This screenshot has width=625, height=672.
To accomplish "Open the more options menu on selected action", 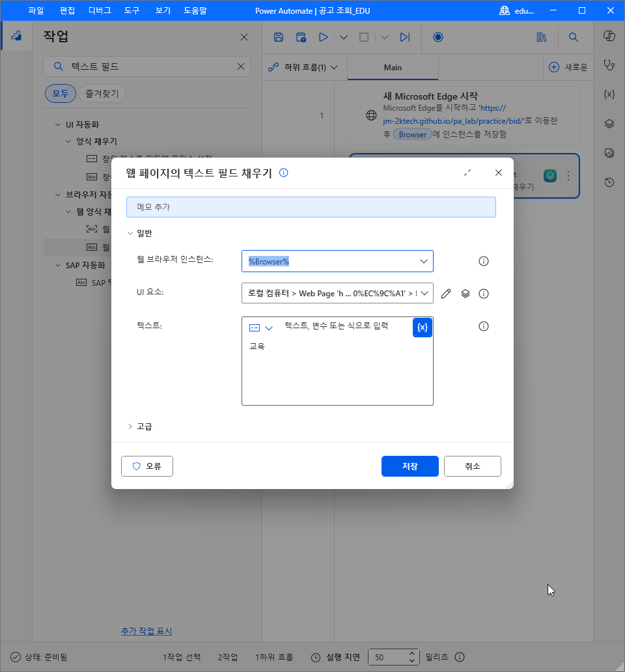I will click(x=568, y=176).
